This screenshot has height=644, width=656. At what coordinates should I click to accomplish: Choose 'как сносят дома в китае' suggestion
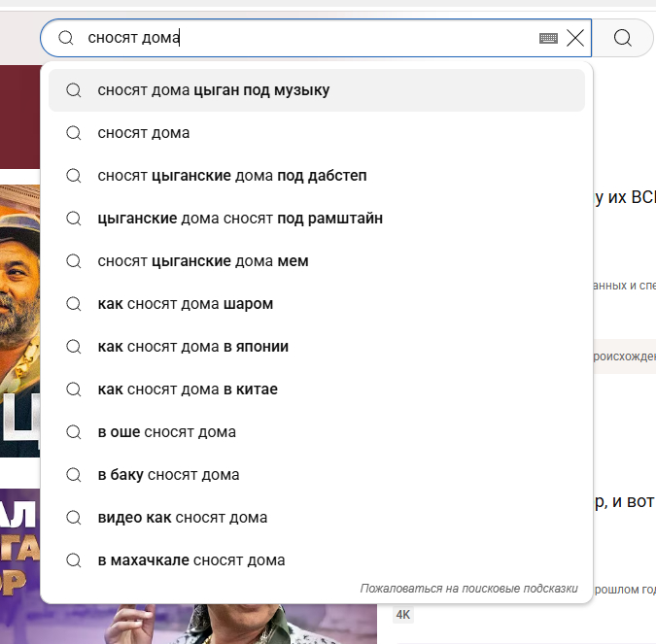point(188,390)
